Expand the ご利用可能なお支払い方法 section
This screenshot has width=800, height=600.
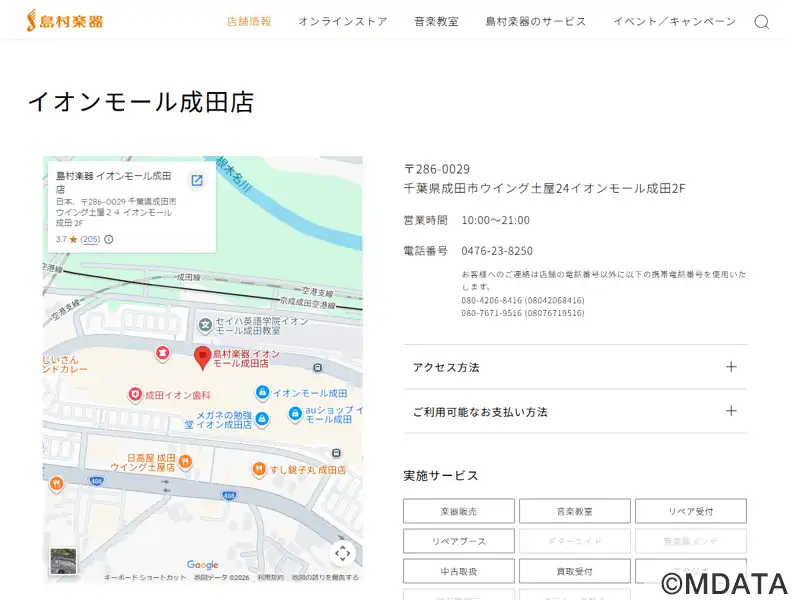(575, 412)
